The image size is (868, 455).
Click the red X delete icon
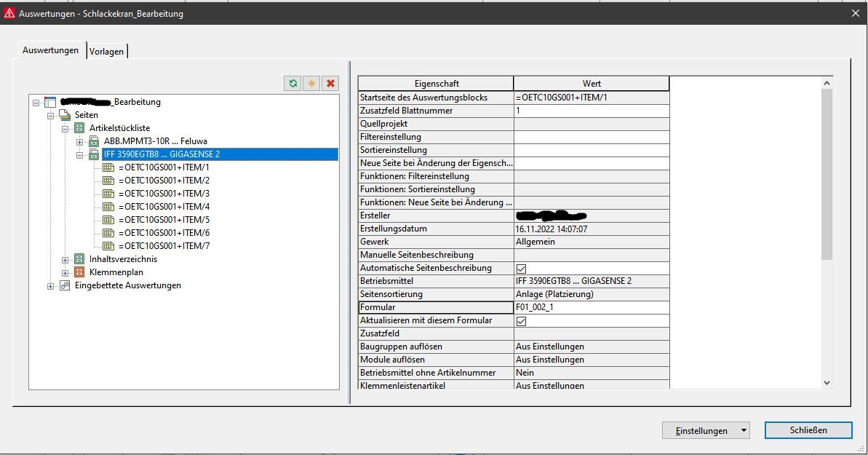330,84
